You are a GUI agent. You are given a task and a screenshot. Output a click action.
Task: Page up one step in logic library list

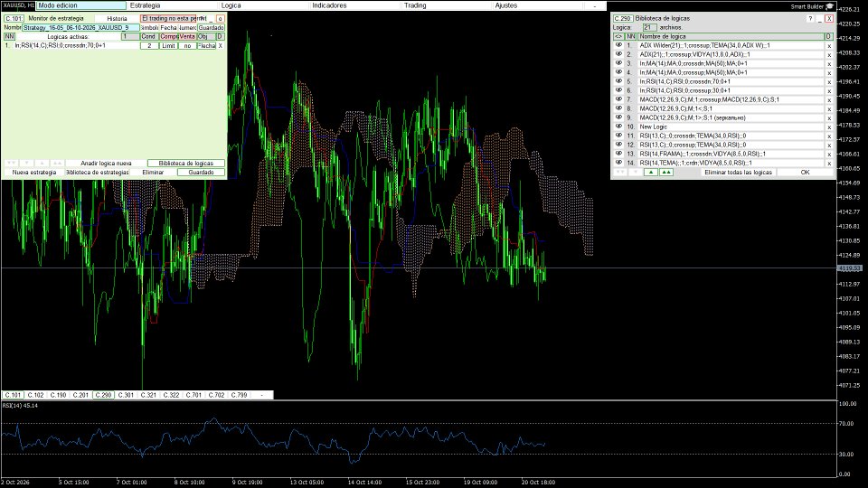click(x=651, y=172)
